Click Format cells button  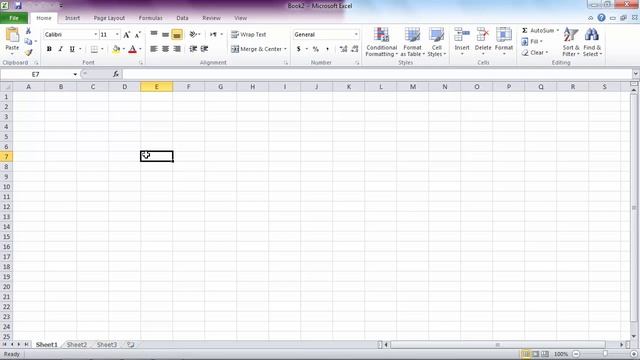click(x=504, y=42)
